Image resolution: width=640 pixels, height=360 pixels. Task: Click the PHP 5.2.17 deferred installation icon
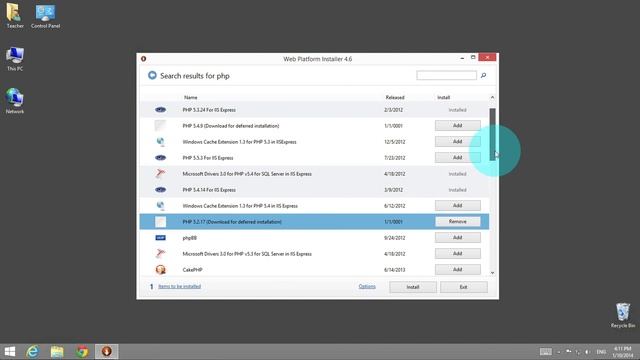pos(160,222)
